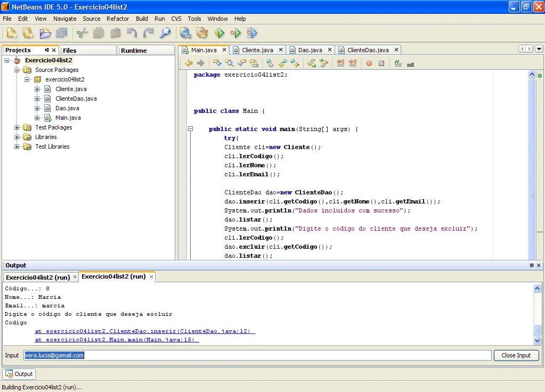Viewport: 545px width, 392px height.
Task: Open the editor document list dropdown
Action: pyautogui.click(x=539, y=49)
